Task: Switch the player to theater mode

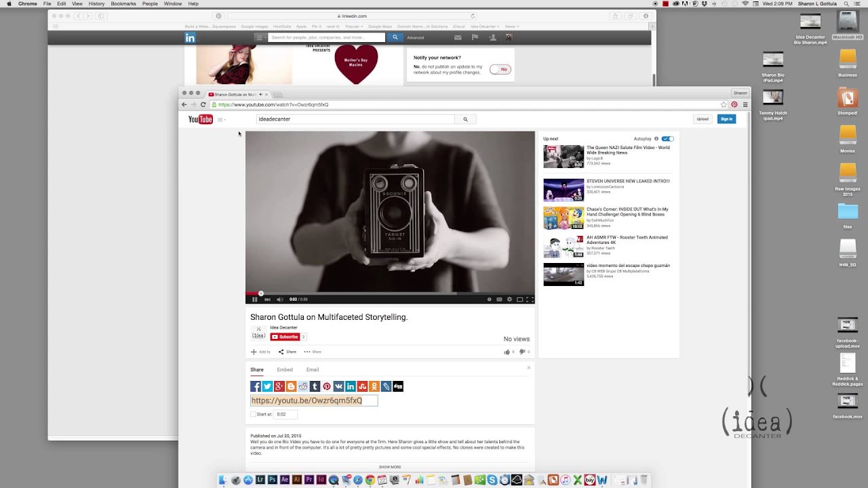Action: point(519,299)
